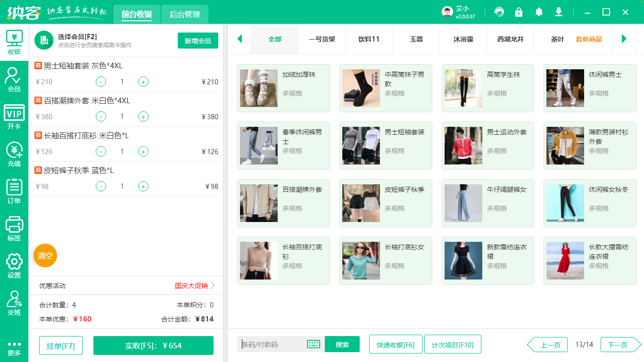
Task: Click the 搜索 search button
Action: (342, 344)
